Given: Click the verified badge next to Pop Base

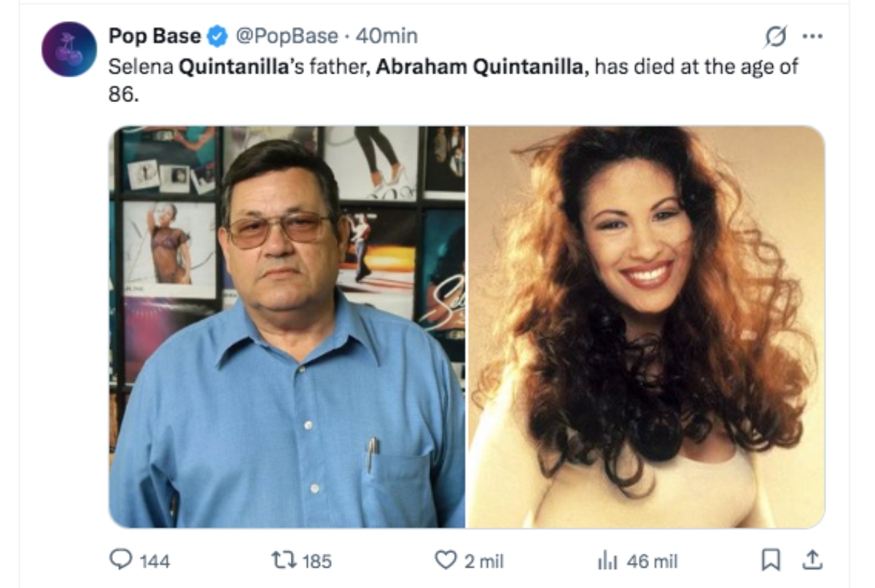Looking at the screenshot, I should pyautogui.click(x=215, y=34).
